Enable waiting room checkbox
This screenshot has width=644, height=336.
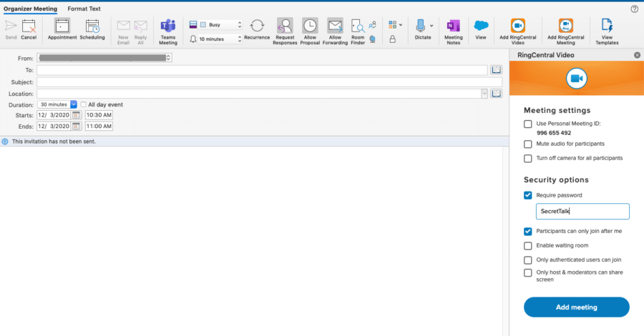(x=528, y=245)
